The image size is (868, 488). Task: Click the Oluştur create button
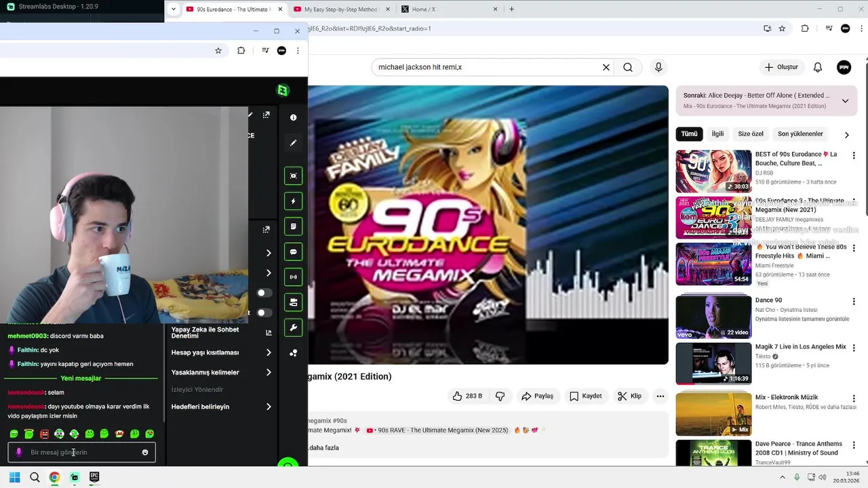click(x=781, y=67)
